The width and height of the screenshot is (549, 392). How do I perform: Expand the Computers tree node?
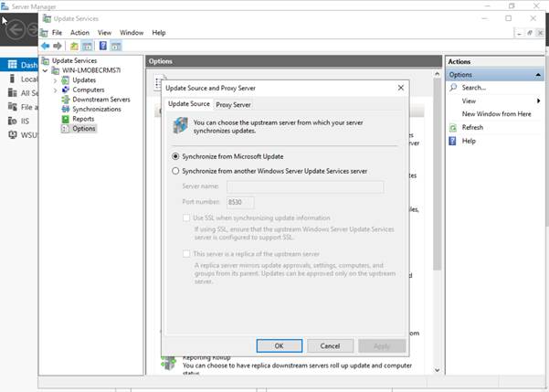click(56, 90)
